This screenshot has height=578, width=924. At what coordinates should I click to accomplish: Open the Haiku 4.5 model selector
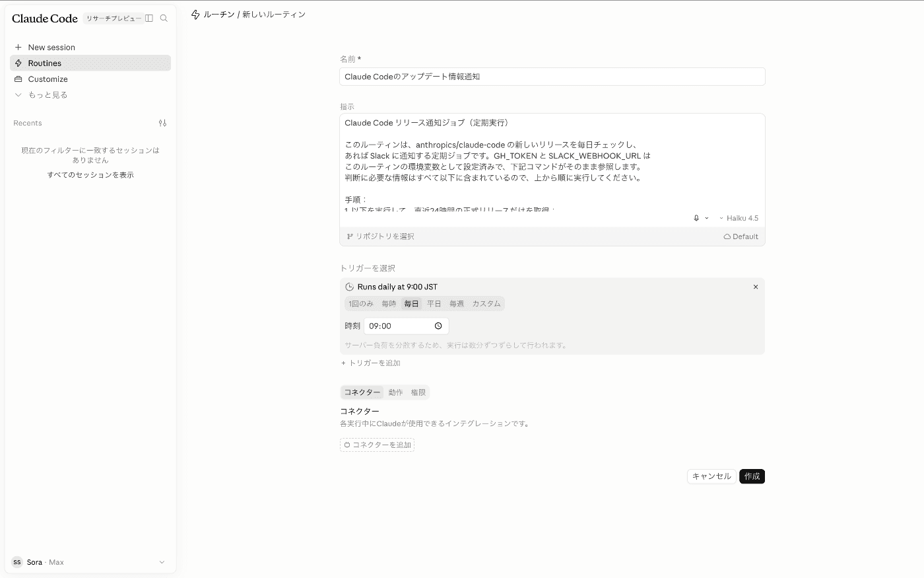click(x=739, y=218)
